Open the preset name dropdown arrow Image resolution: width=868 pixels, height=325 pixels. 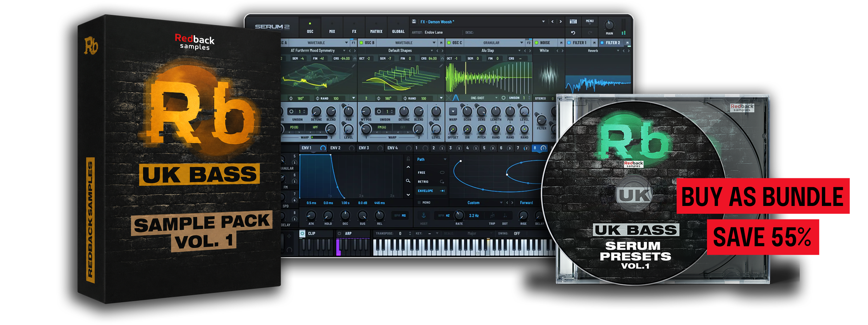pos(543,22)
